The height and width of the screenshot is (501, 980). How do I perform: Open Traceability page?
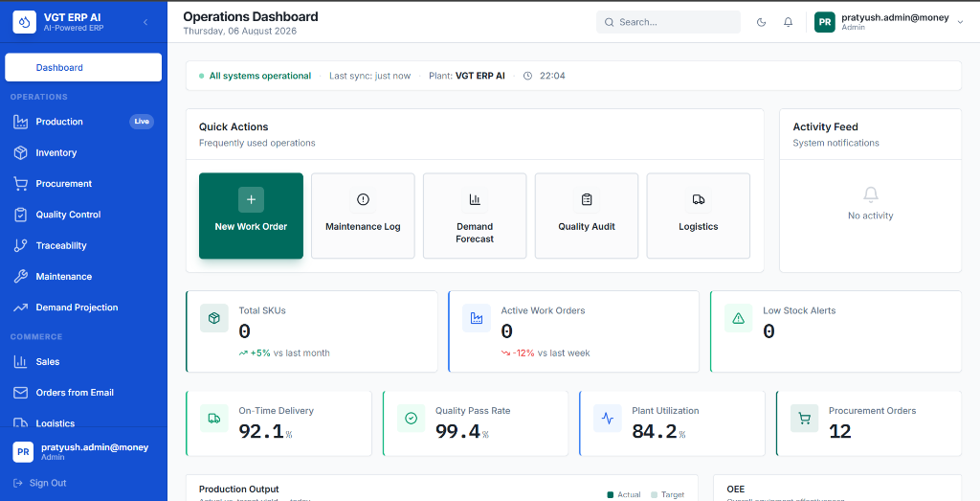coord(83,245)
